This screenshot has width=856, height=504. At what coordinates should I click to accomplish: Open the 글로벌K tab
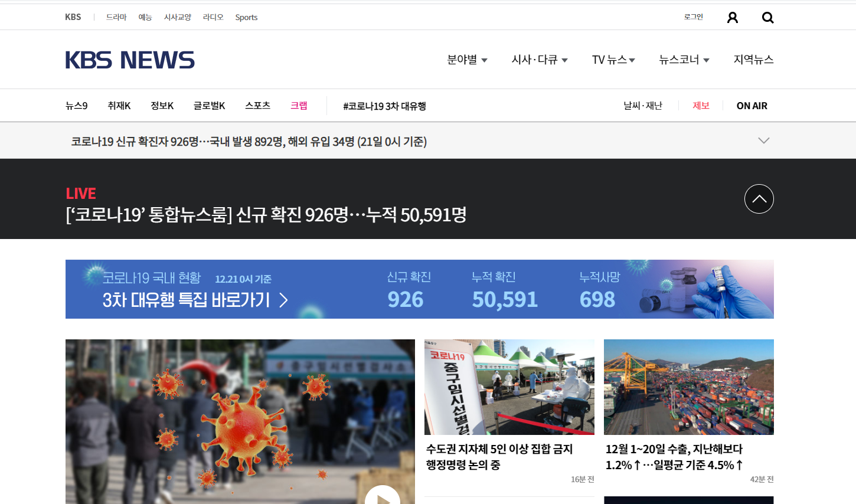210,106
